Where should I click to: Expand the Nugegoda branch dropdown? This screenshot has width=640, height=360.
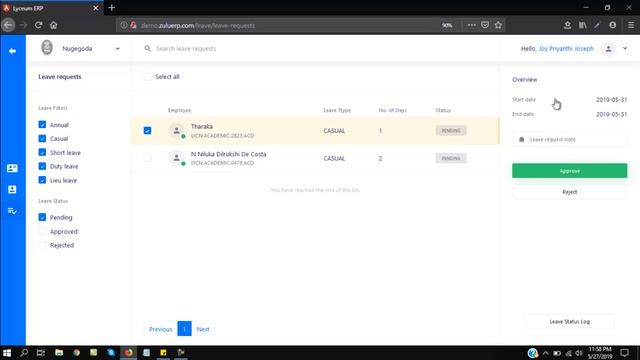pos(118,49)
